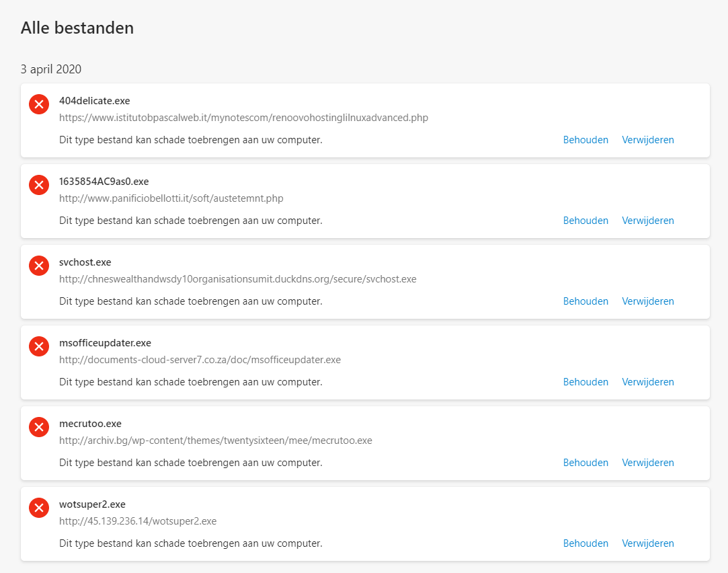Delete 1635854AC9as0.exe with Verwijderen
Image resolution: width=728 pixels, height=573 pixels.
point(647,221)
